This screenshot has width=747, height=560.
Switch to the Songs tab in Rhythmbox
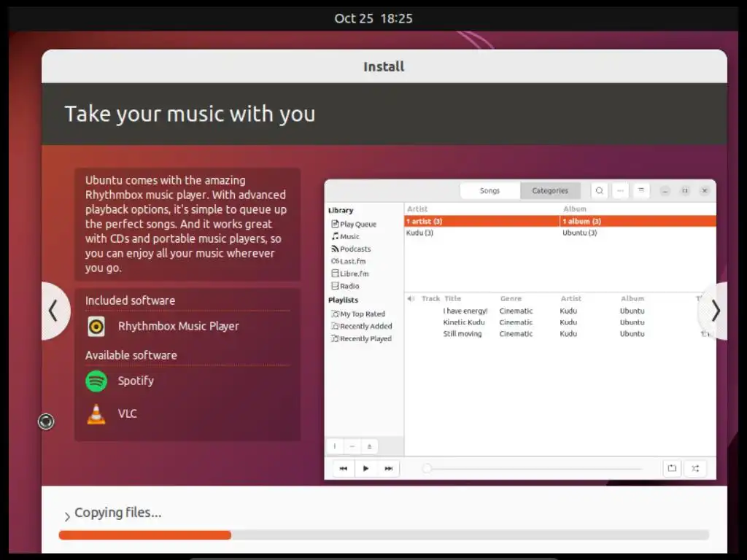click(x=489, y=190)
